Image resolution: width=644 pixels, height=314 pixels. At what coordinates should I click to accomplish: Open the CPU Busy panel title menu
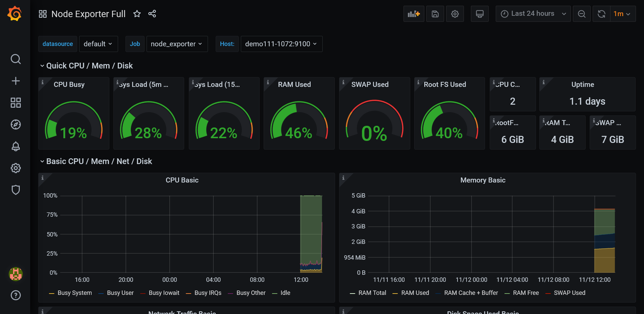click(x=69, y=85)
